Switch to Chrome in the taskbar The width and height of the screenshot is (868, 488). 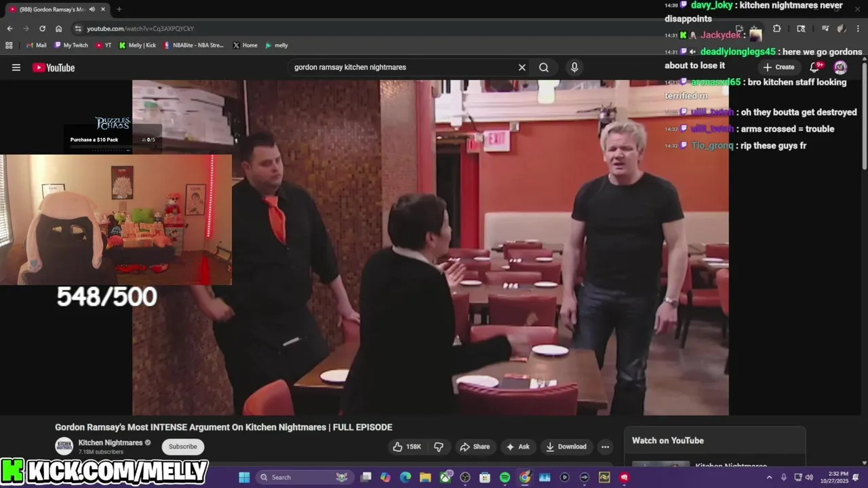click(525, 477)
